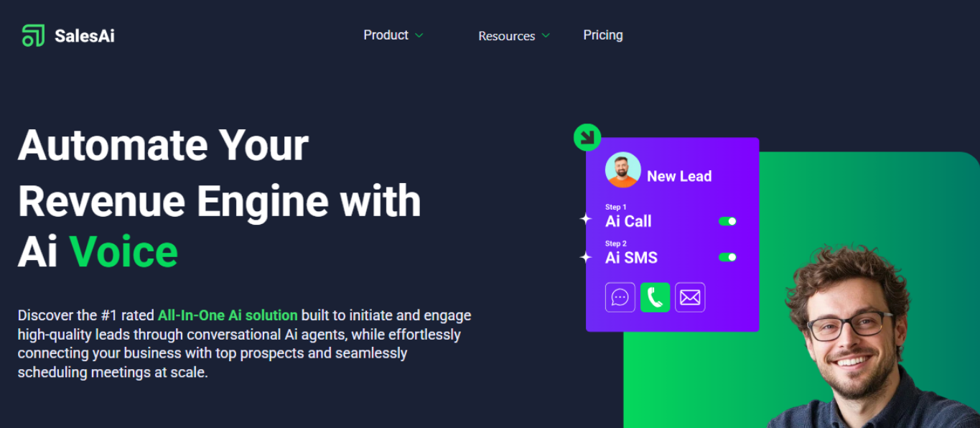Toggle Step 1 Ai Call switch on
Screen dimensions: 980x428
point(727,221)
